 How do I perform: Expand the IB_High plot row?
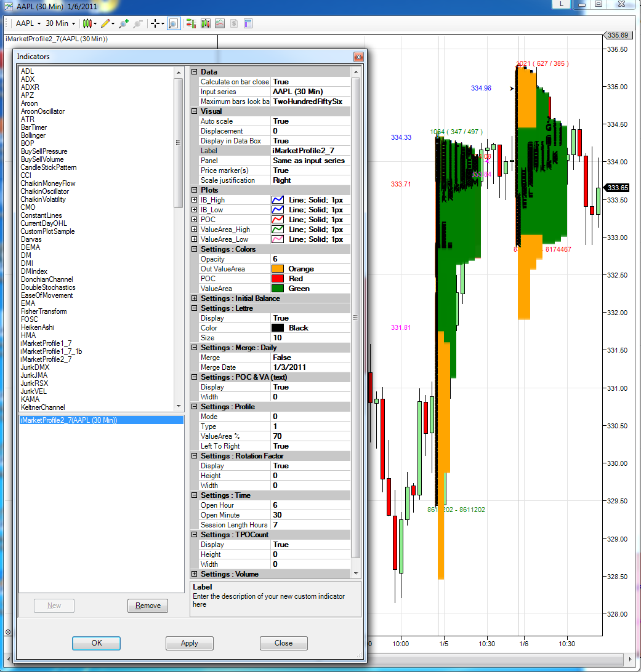click(194, 200)
